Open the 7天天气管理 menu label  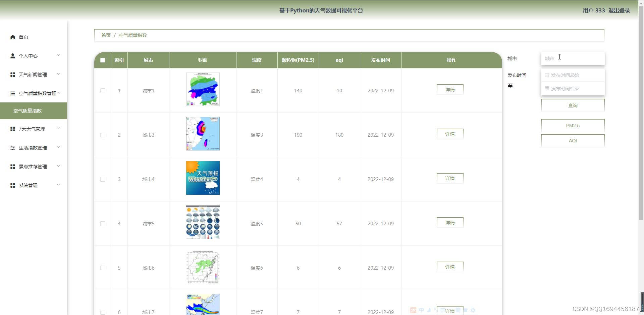(32, 129)
